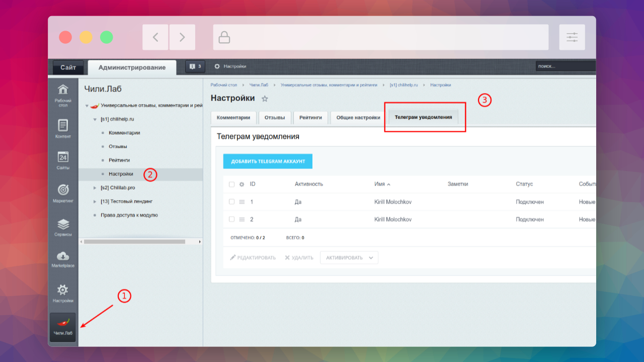Expand the [s2] Chililab.pro tree node
The height and width of the screenshot is (362, 644).
pyautogui.click(x=95, y=188)
